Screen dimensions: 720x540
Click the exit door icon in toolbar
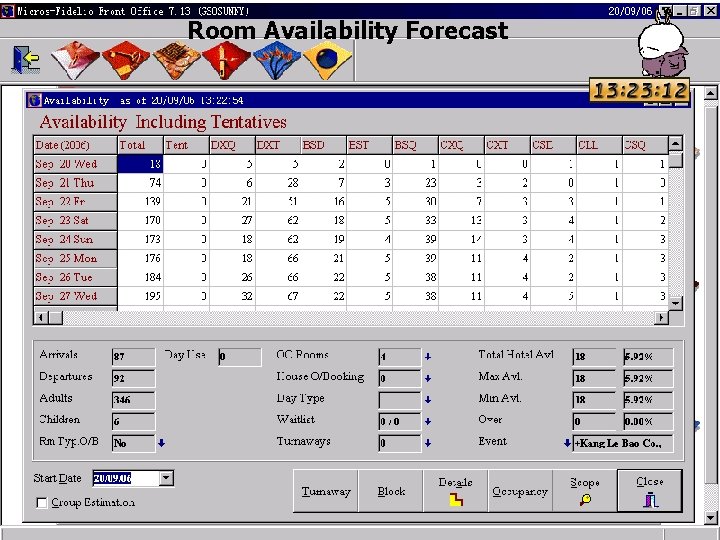click(x=26, y=59)
